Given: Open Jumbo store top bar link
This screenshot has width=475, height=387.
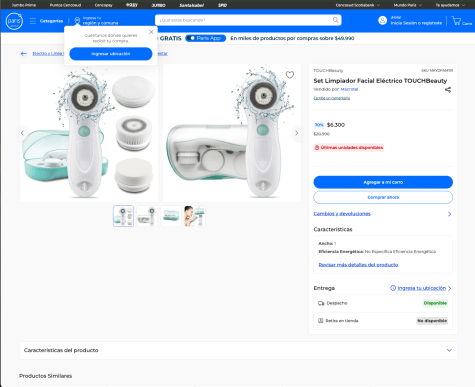Looking at the screenshot, I should tap(158, 5).
